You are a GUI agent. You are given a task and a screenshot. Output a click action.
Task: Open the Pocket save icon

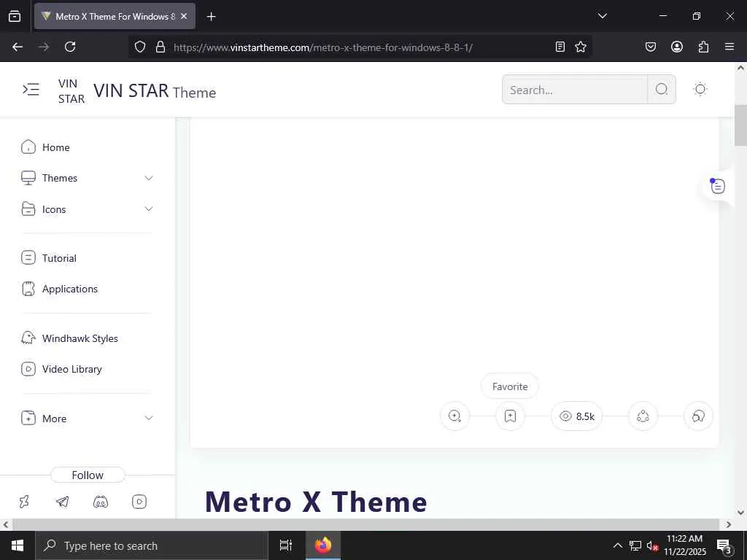[650, 47]
